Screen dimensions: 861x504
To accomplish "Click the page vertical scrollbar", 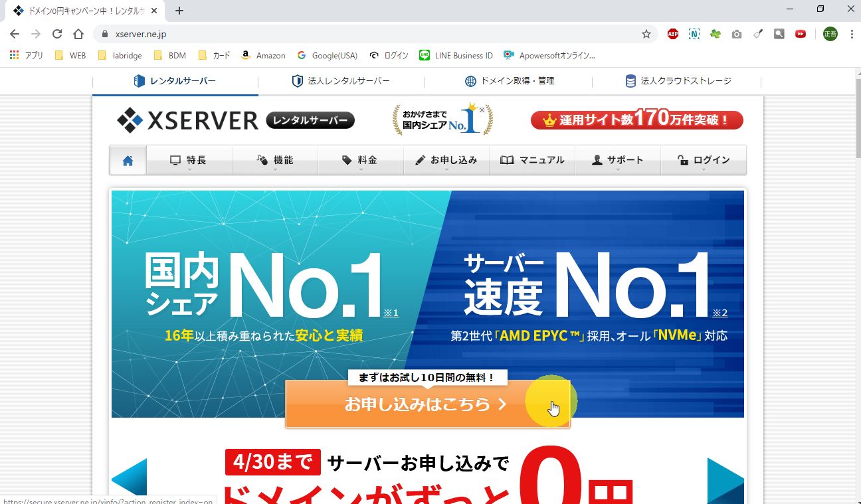I will coord(856,286).
